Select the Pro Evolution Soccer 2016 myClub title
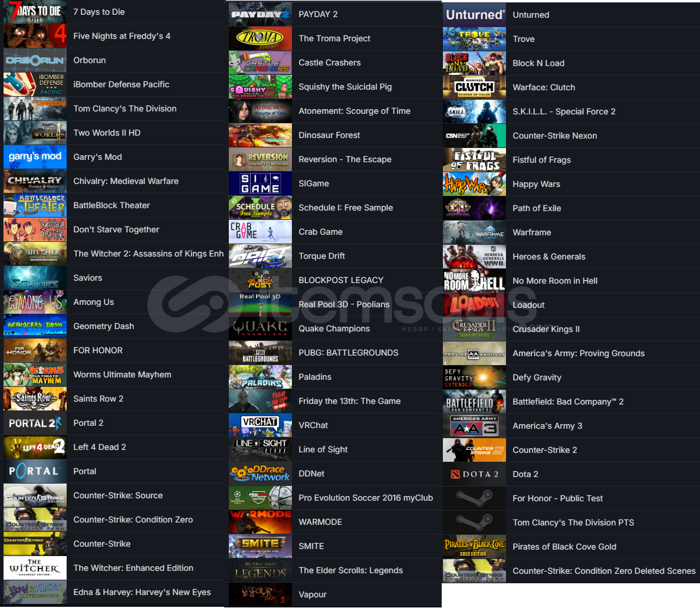This screenshot has height=608, width=700. (x=366, y=498)
